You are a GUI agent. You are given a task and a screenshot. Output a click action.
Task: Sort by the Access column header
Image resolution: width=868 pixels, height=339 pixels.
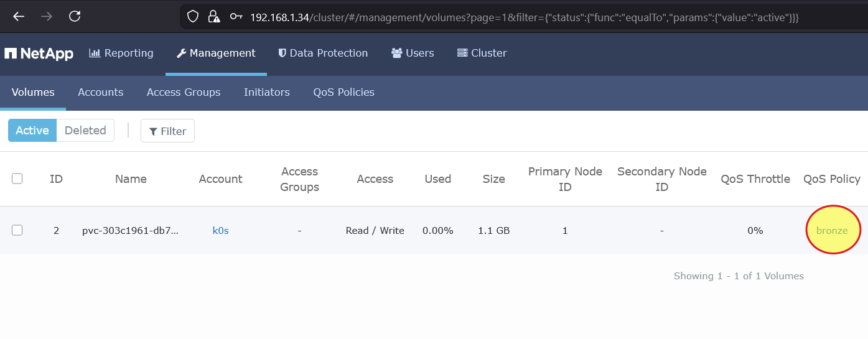click(375, 179)
